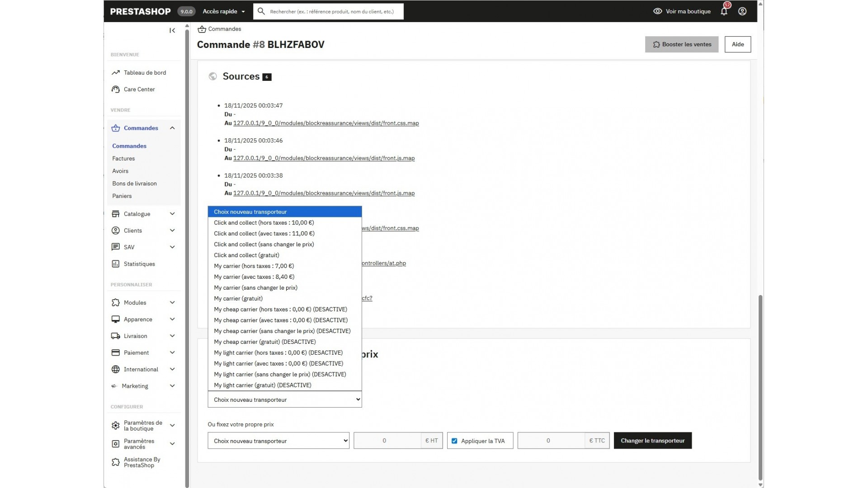Click the Statistiques chart icon

pyautogui.click(x=116, y=264)
